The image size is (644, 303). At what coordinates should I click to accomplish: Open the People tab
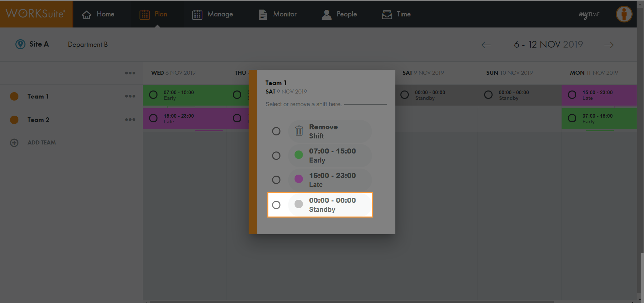(x=339, y=14)
